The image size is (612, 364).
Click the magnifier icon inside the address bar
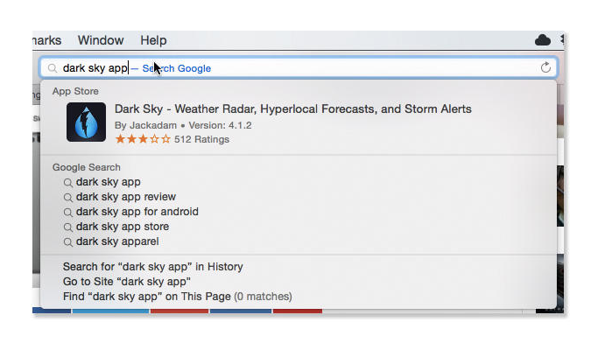[53, 68]
